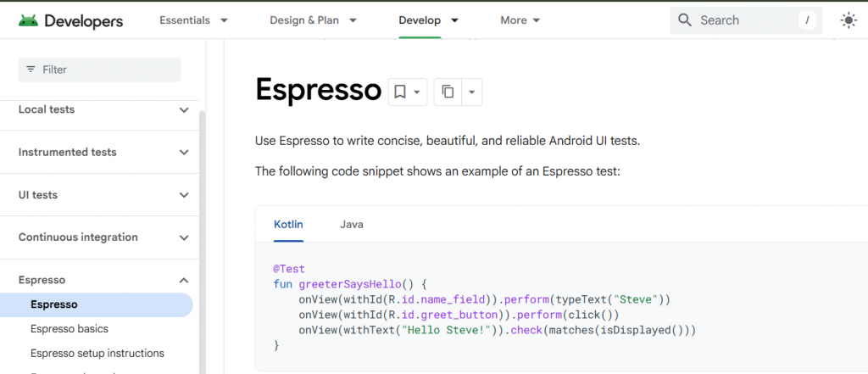The image size is (868, 374).
Task: Click the copy page icon
Action: tap(448, 92)
